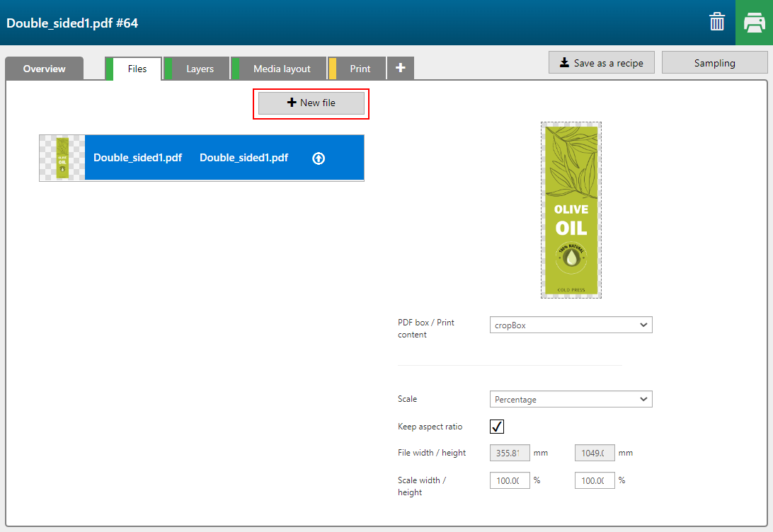Screen dimensions: 773x532
Task: Click the scale width percentage field
Action: tap(510, 480)
